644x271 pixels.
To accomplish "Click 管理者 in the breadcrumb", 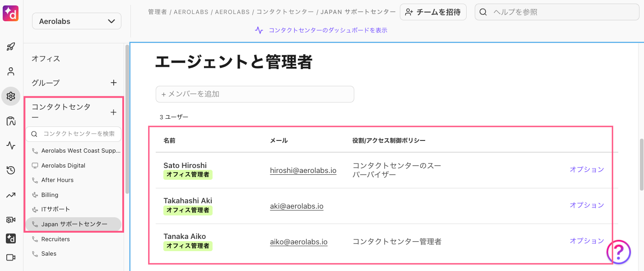I will 158,12.
